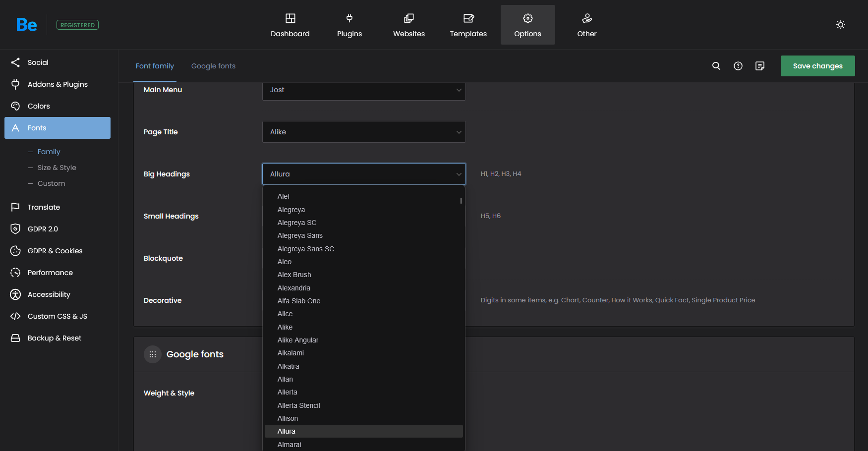
Task: Open the help question mark icon
Action: [738, 66]
